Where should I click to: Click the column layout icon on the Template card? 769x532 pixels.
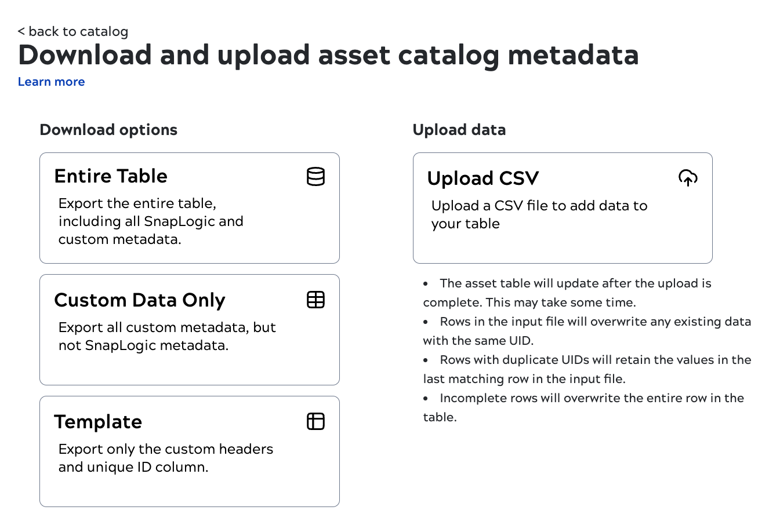point(315,421)
